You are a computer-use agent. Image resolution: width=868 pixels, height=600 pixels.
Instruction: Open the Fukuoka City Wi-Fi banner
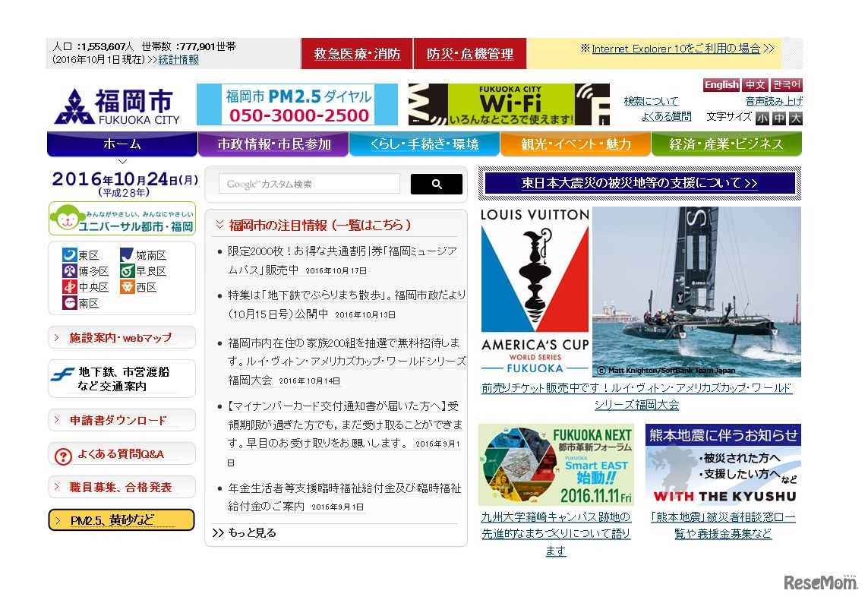[509, 105]
